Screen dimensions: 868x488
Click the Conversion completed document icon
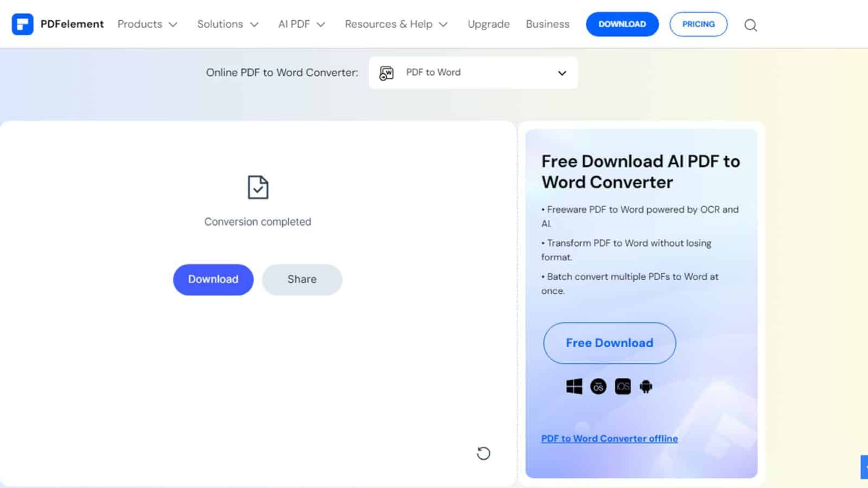coord(258,187)
